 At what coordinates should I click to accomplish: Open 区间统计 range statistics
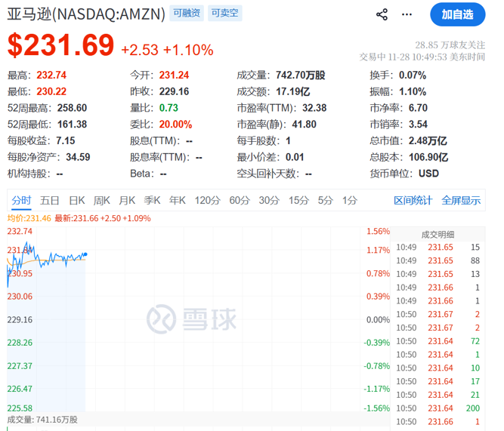click(x=413, y=200)
